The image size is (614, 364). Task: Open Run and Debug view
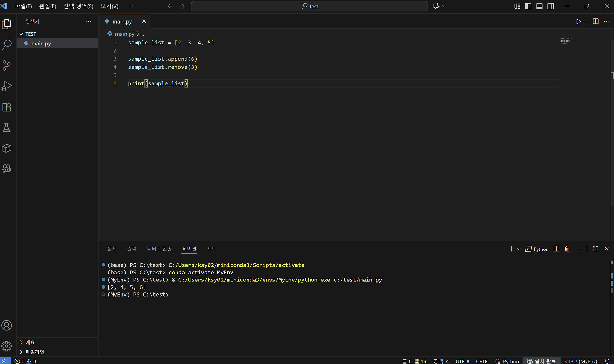pyautogui.click(x=7, y=86)
